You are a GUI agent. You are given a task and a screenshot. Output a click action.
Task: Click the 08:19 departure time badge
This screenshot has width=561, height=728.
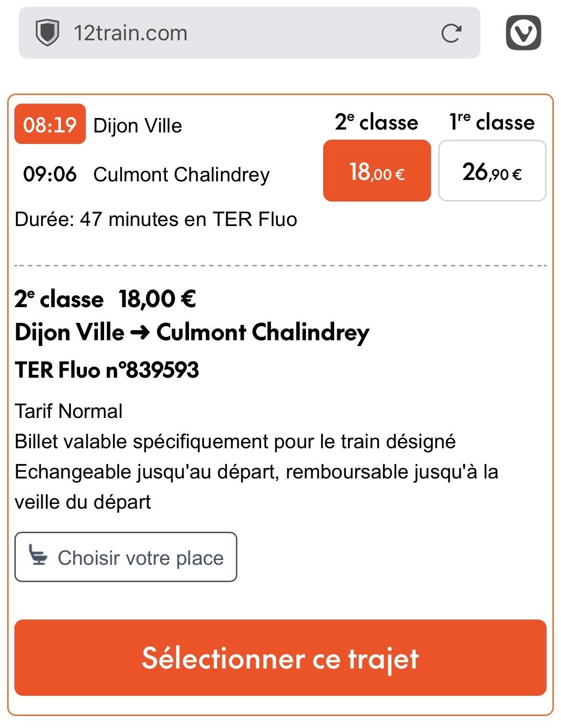50,124
